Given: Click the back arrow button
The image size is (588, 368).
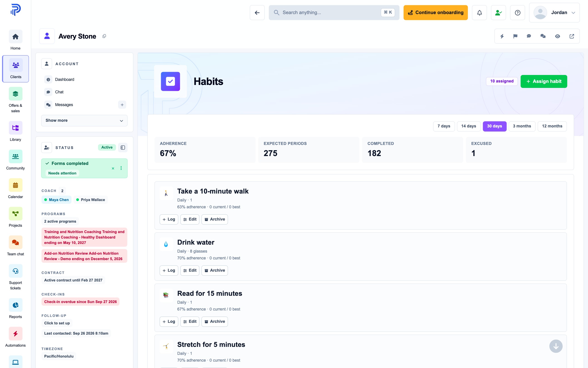Looking at the screenshot, I should tap(257, 13).
